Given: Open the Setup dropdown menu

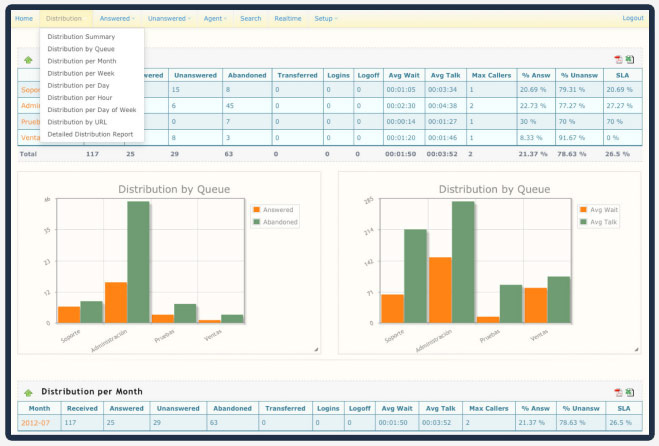Looking at the screenshot, I should 326,18.
